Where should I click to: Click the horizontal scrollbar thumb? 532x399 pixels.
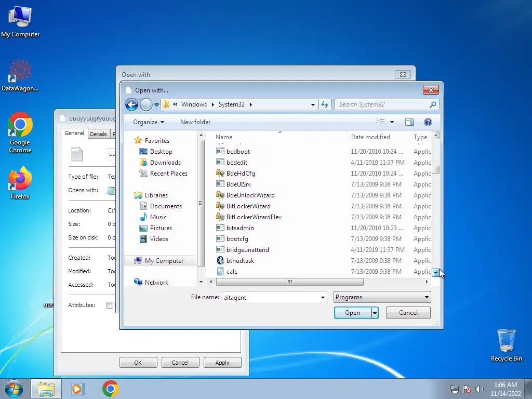(290, 282)
